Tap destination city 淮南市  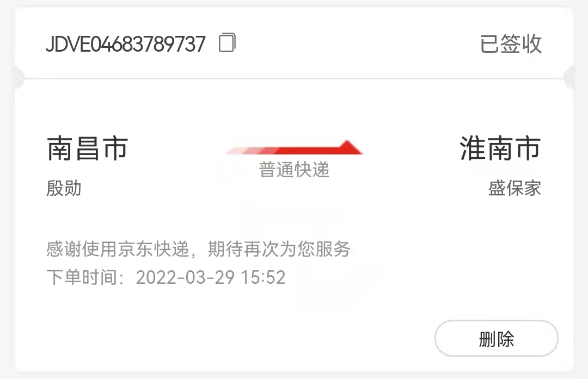(x=500, y=148)
